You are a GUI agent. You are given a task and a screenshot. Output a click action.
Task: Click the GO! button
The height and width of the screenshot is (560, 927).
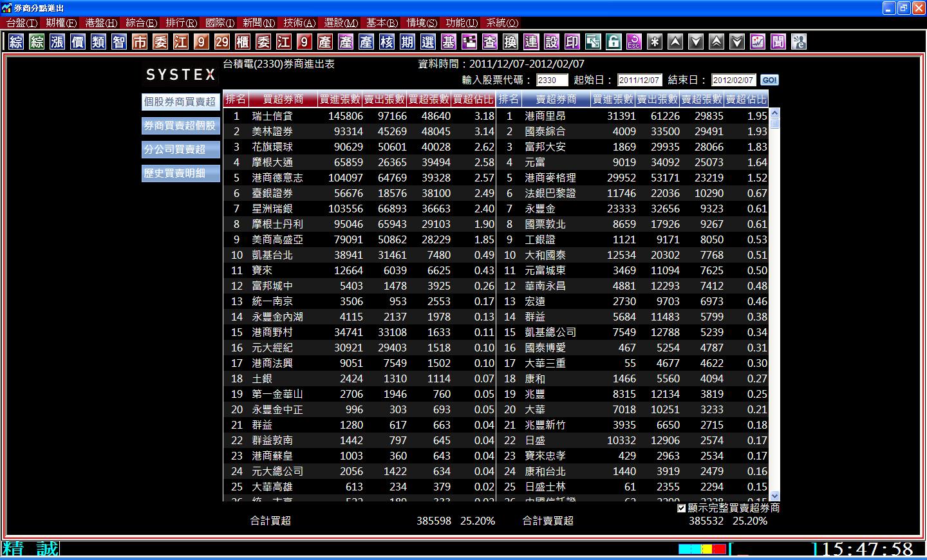tap(769, 80)
